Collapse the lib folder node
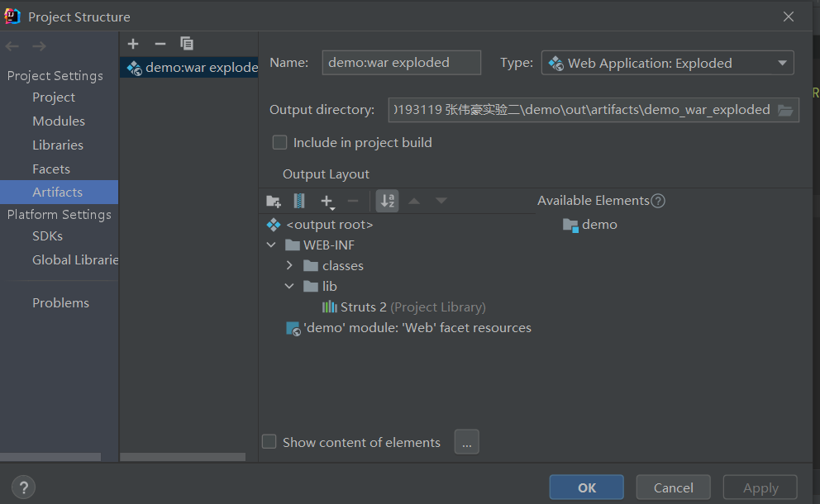This screenshot has height=504, width=820. pos(289,287)
